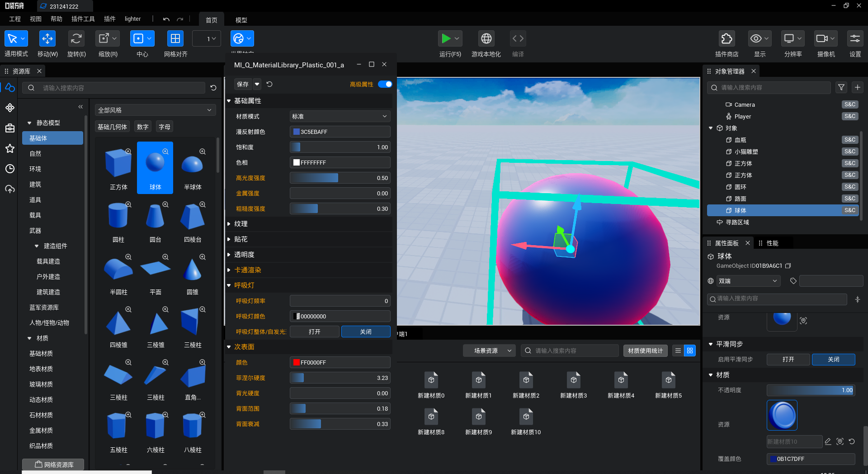The image size is (868, 474).
Task: Click the 保存 save button
Action: [243, 84]
